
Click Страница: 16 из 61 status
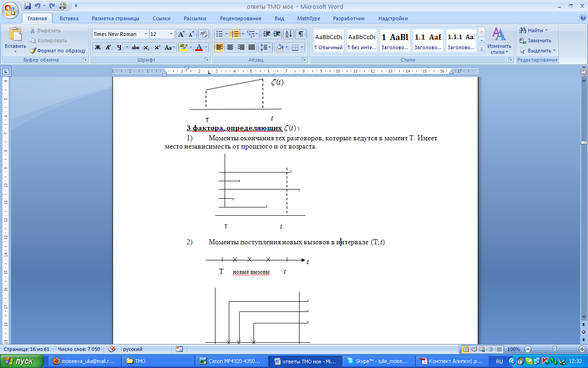pyautogui.click(x=27, y=349)
